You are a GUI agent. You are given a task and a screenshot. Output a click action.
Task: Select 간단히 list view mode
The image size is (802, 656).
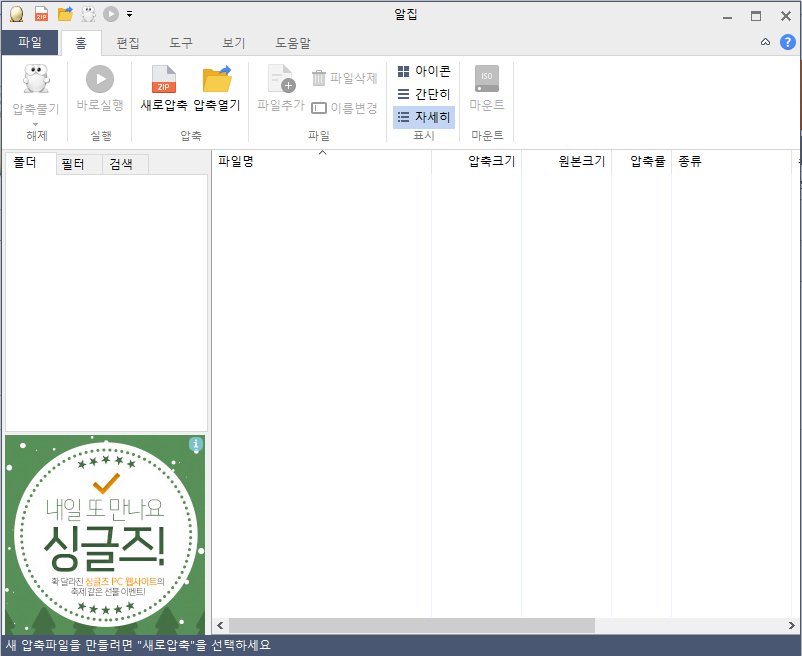pos(424,94)
